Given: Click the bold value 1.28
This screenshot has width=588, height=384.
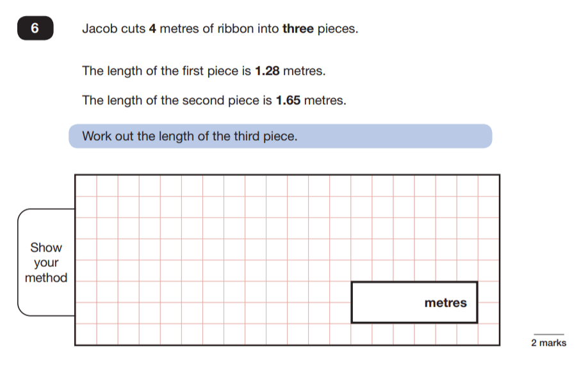Looking at the screenshot, I should point(267,71).
